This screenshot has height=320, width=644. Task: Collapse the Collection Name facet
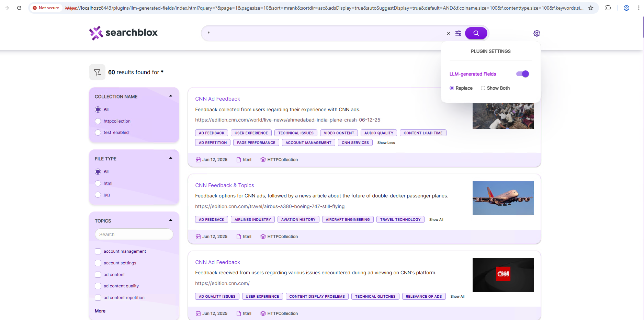pos(171,96)
